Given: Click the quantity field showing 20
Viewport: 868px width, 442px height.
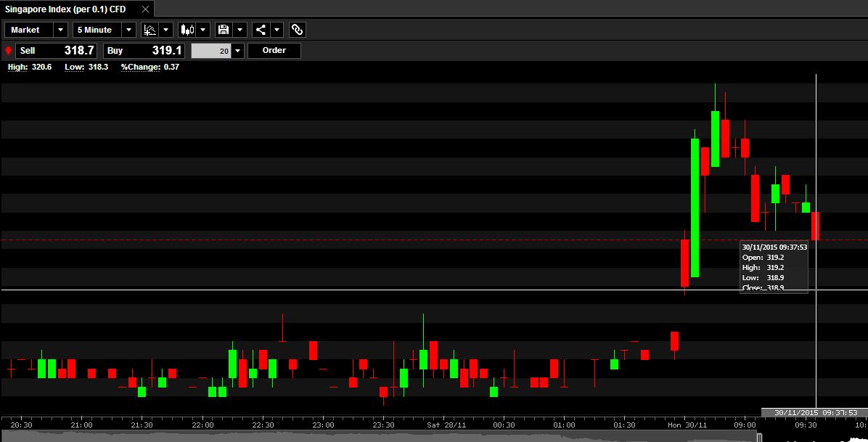Looking at the screenshot, I should [x=211, y=51].
